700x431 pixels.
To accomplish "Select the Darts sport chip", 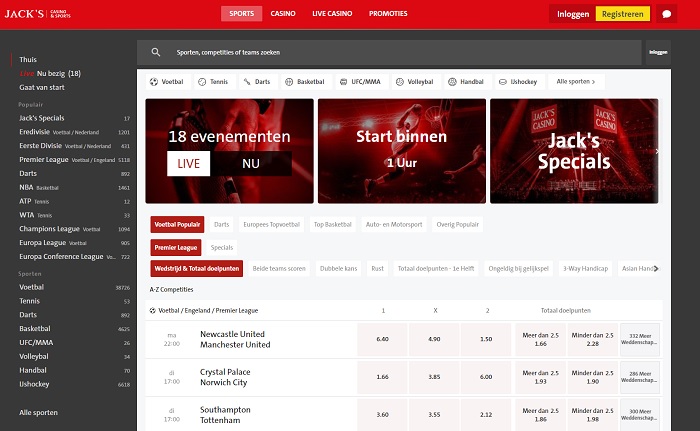I will (x=258, y=82).
